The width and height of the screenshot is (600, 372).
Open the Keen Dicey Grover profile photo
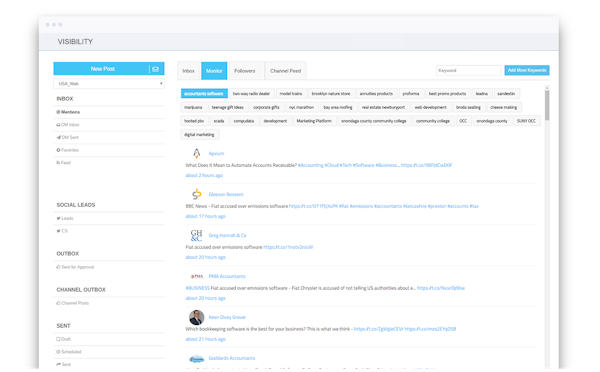click(197, 317)
